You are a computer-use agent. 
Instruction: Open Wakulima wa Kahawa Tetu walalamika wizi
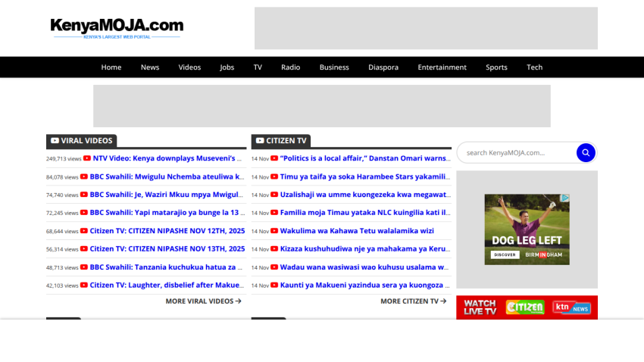357,231
